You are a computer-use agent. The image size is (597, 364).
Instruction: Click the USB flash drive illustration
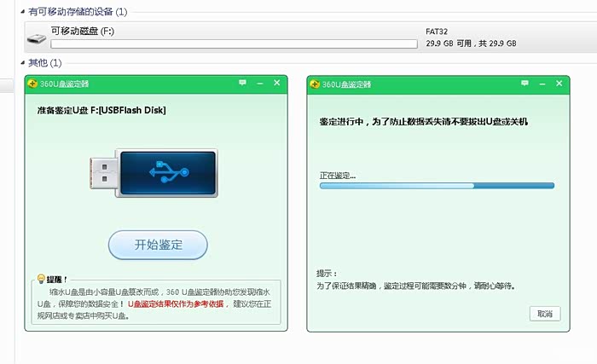pyautogui.click(x=153, y=176)
